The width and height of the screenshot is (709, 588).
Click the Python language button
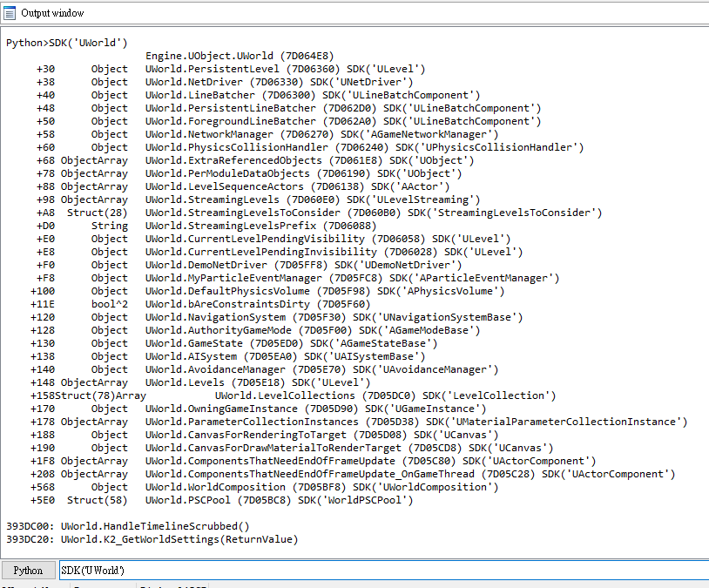click(28, 571)
